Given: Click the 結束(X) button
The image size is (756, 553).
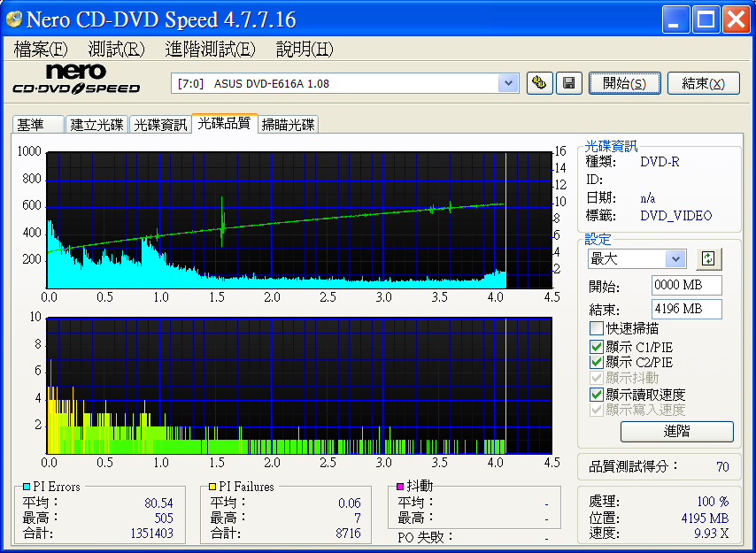Looking at the screenshot, I should 703,83.
